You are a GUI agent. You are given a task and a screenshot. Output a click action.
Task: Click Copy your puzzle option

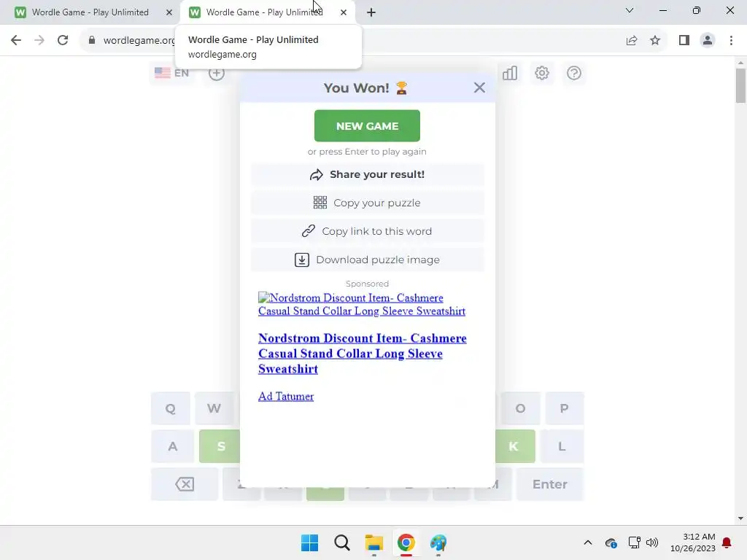pos(368,203)
